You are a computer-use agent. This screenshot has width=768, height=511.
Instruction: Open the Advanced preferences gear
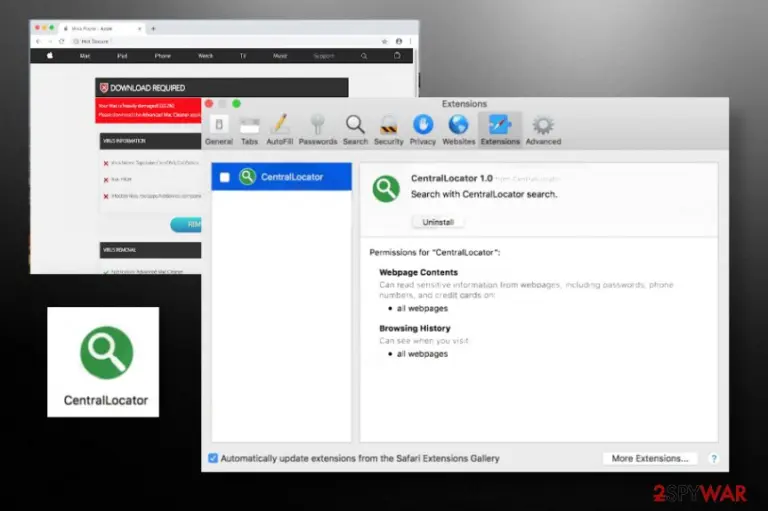tap(543, 130)
